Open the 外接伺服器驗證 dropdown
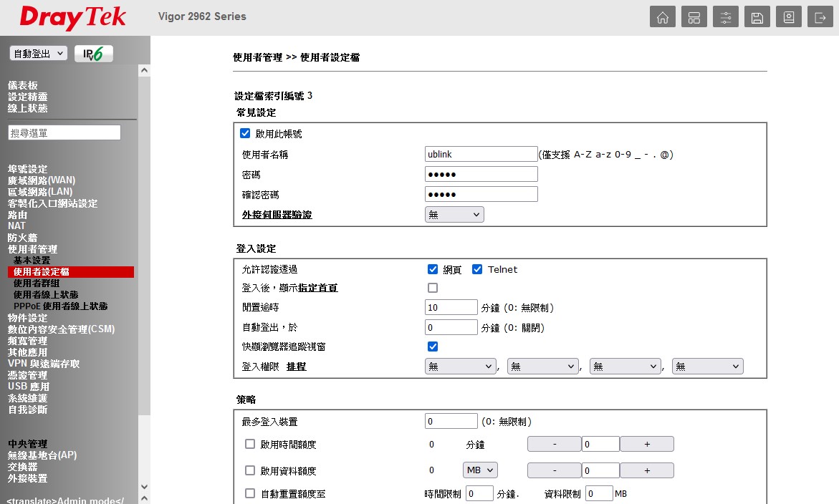This screenshot has height=504, width=839. 454,215
